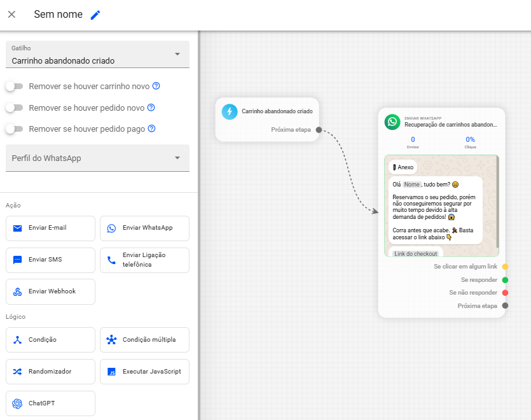Click the red 'Se não responder' connector
Image resolution: width=531 pixels, height=420 pixels.
(505, 293)
